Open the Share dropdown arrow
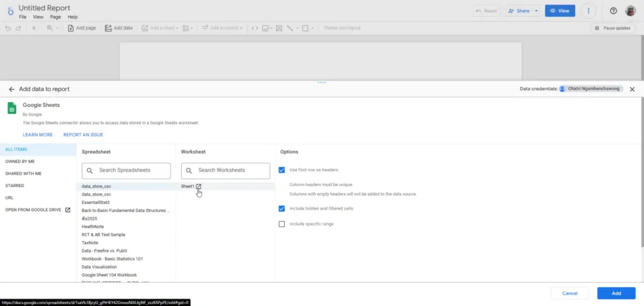The height and width of the screenshot is (306, 644). [536, 11]
